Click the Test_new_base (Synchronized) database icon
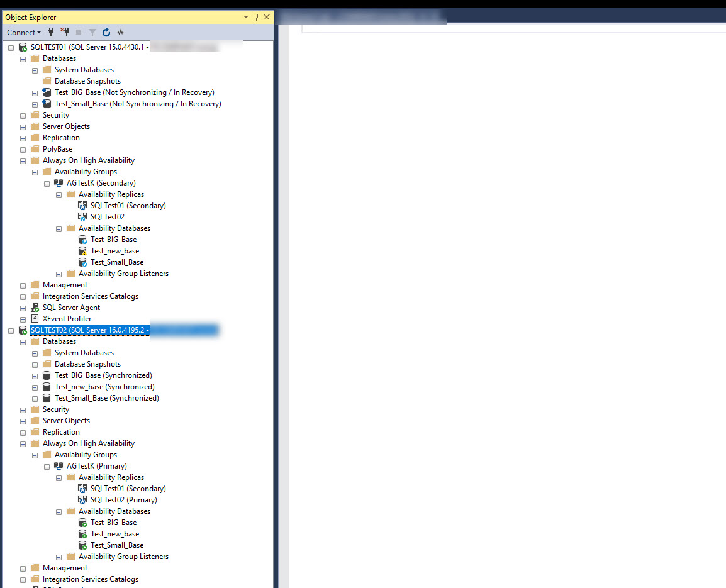This screenshot has width=726, height=588. tap(47, 387)
